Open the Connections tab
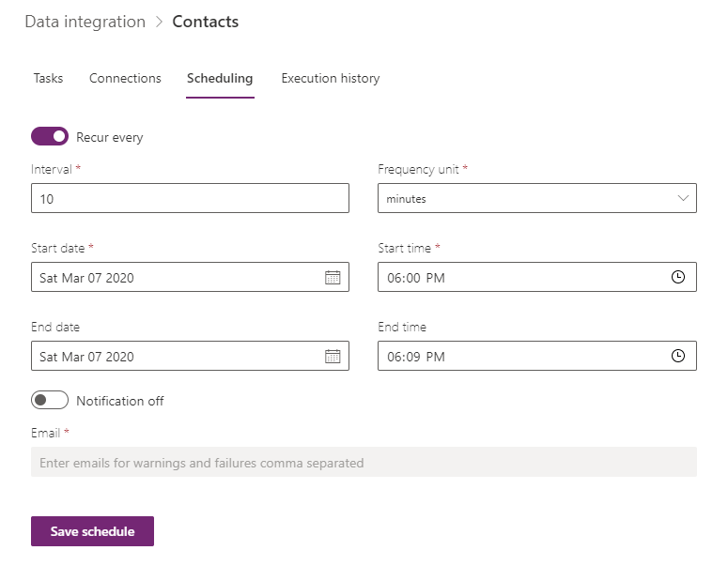This screenshot has width=728, height=581. (x=125, y=79)
